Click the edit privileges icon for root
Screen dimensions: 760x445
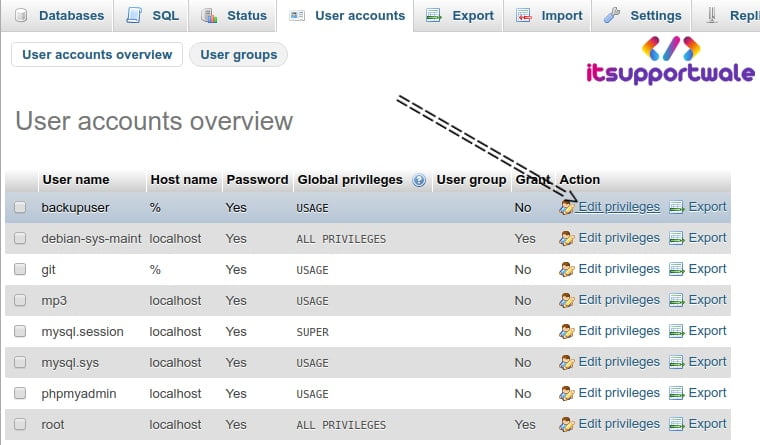(566, 425)
